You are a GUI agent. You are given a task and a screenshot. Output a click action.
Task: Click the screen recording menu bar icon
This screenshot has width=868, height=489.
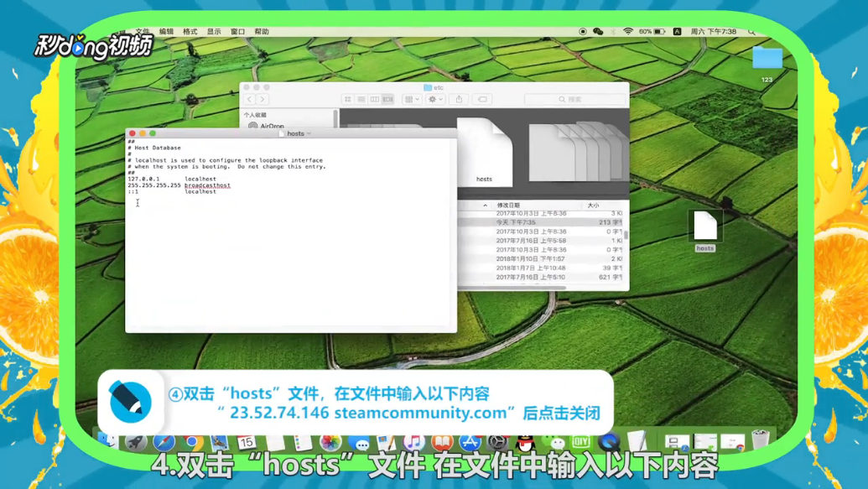click(x=582, y=32)
